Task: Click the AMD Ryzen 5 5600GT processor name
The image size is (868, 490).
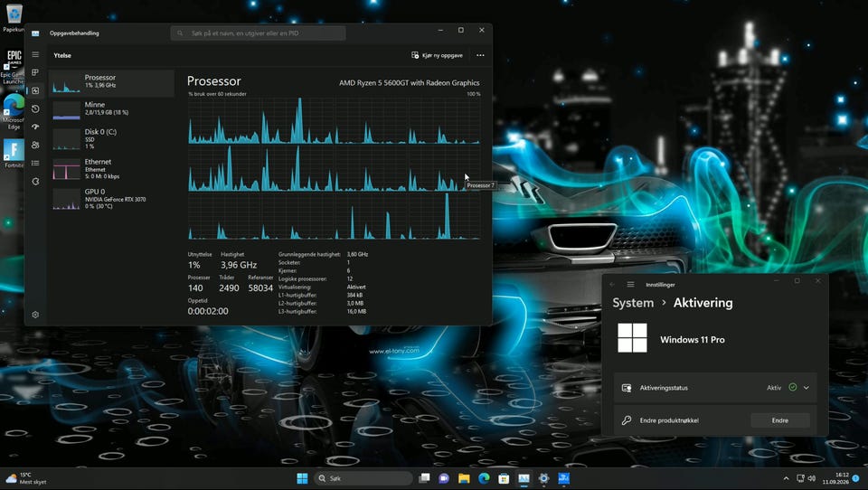Action: [409, 83]
